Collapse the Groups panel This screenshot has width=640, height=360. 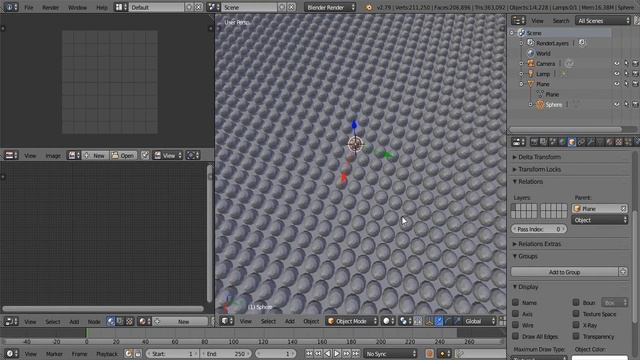(x=525, y=256)
